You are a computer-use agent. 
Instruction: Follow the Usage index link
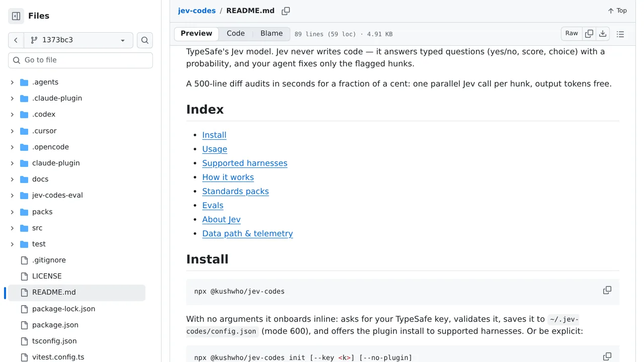click(x=215, y=149)
